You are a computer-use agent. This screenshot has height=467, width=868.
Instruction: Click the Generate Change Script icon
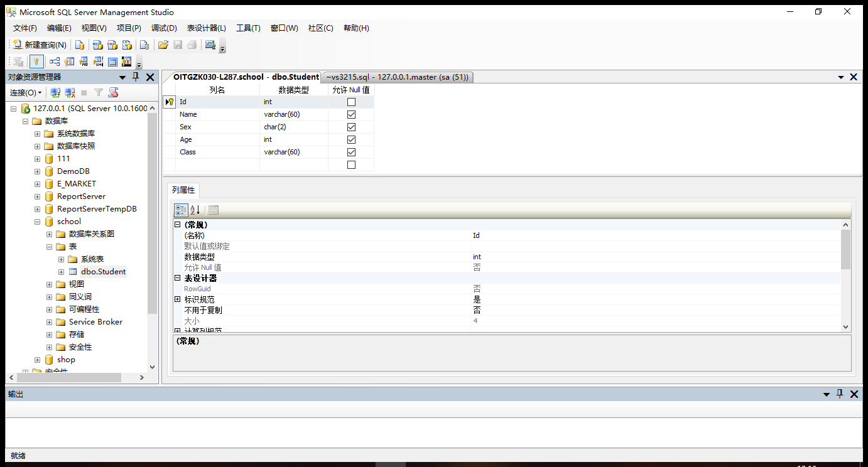[18, 62]
